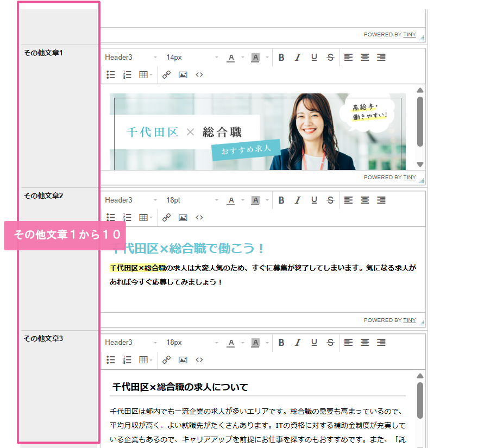Open table menu in その他文章1 editor
Image resolution: width=478 pixels, height=448 pixels.
tap(146, 75)
